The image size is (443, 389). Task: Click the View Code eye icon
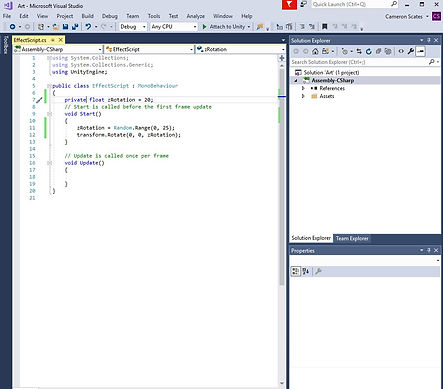click(401, 51)
